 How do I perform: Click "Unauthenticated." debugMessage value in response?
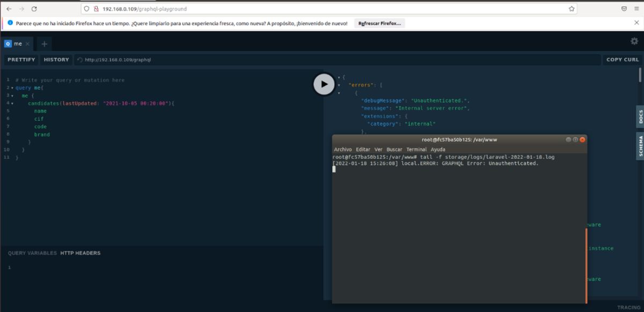click(x=440, y=100)
